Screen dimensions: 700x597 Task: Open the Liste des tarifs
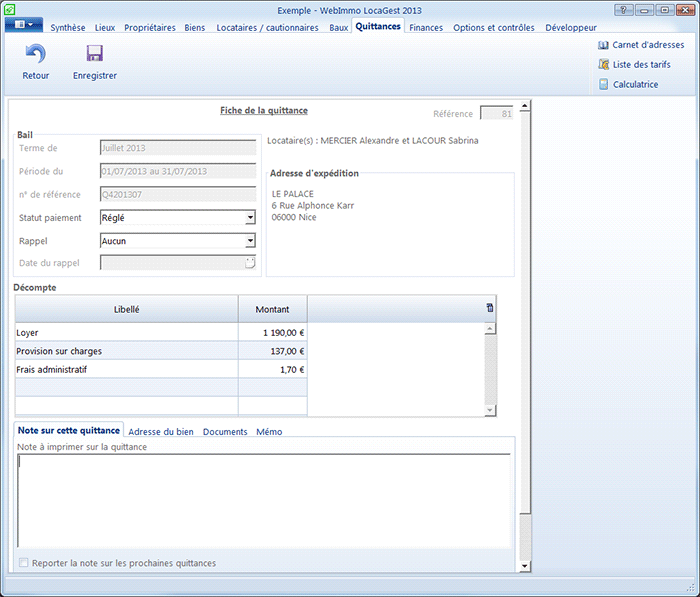click(x=634, y=65)
